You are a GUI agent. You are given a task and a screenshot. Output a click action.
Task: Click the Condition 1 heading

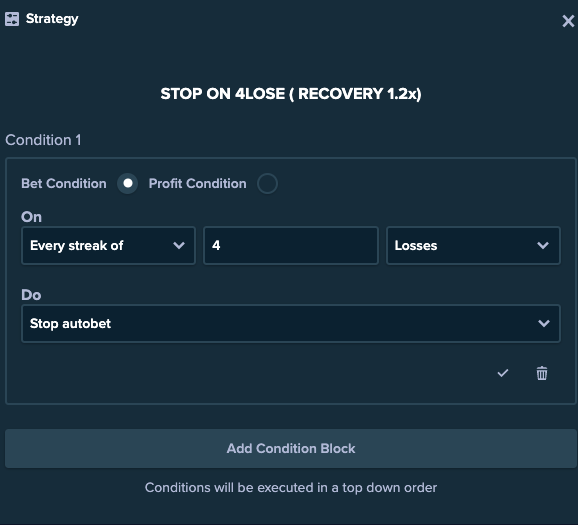point(43,140)
